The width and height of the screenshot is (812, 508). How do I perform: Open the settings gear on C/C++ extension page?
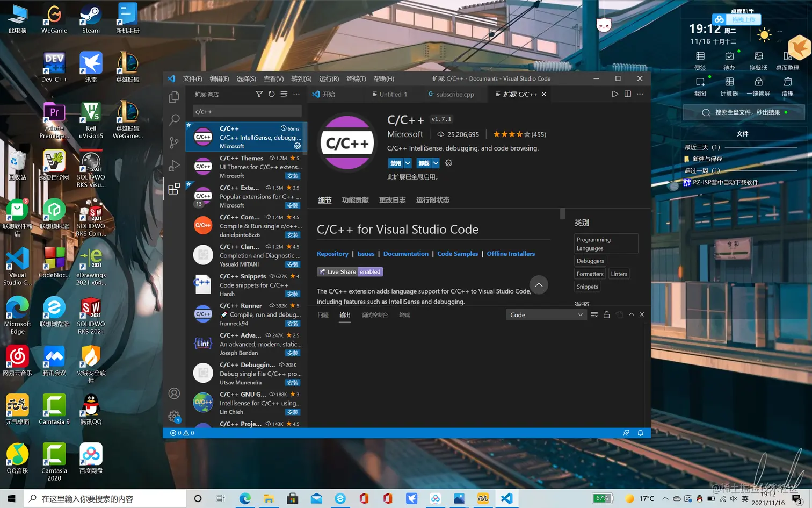(448, 163)
